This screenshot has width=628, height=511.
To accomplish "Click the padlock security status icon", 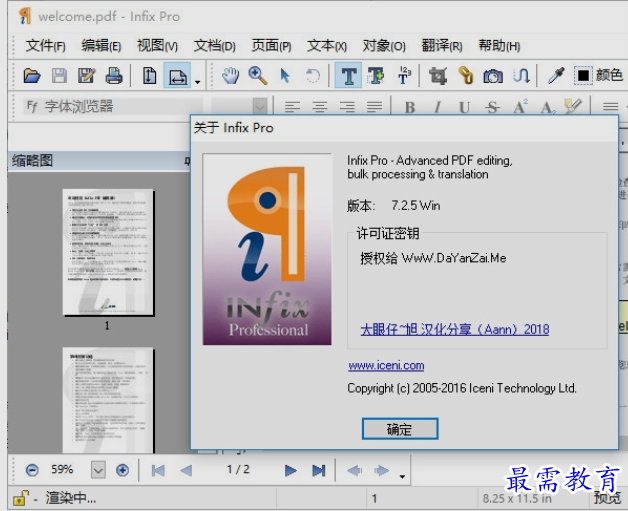I will (x=20, y=498).
